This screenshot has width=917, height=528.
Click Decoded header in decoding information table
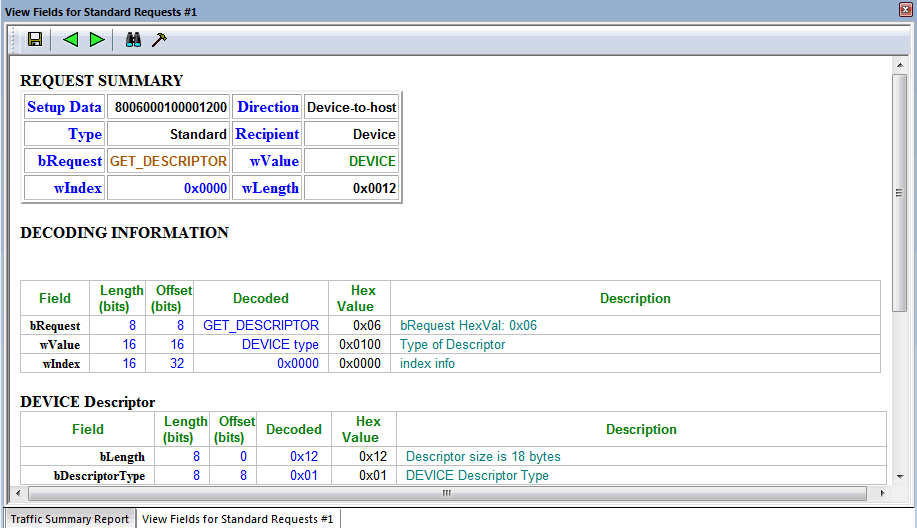tap(261, 298)
